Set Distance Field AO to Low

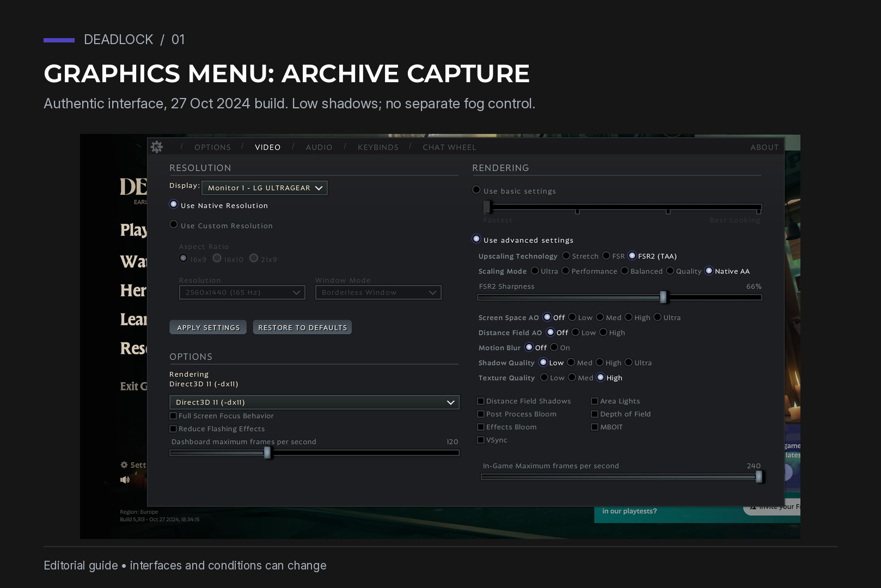click(576, 332)
